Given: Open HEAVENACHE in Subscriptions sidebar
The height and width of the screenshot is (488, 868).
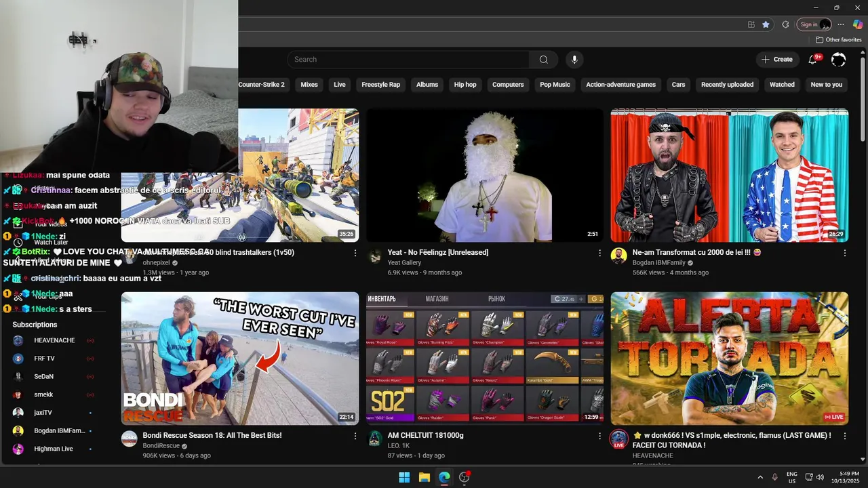Looking at the screenshot, I should point(54,340).
